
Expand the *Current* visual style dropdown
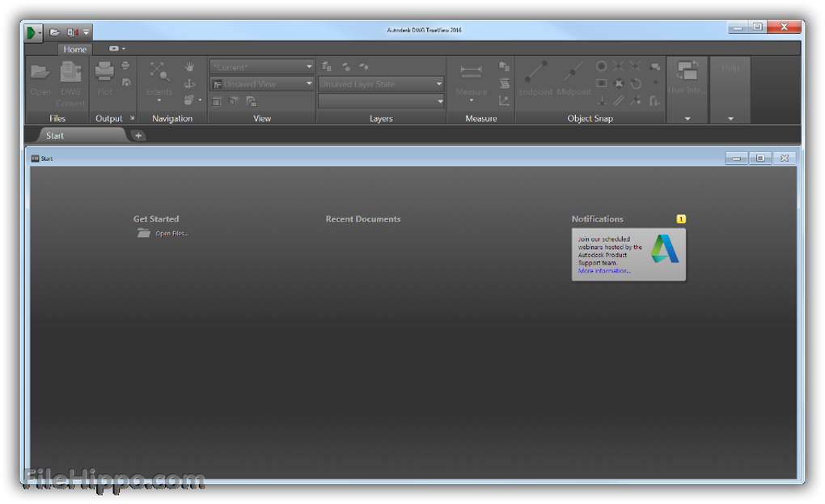262,67
